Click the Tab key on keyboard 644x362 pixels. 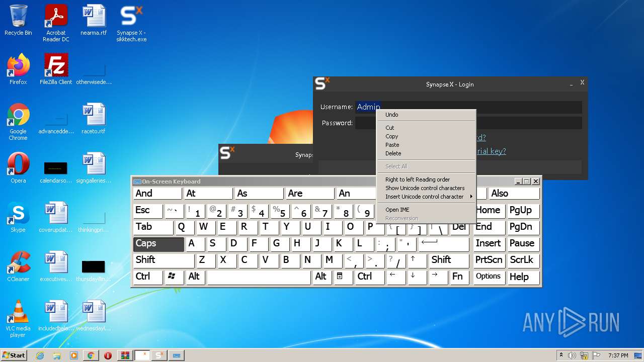(153, 227)
